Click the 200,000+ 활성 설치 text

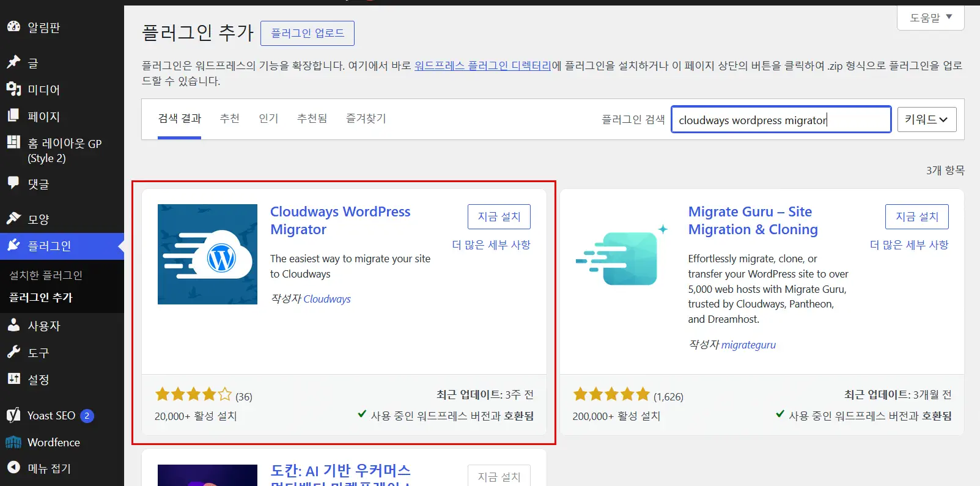pos(616,416)
